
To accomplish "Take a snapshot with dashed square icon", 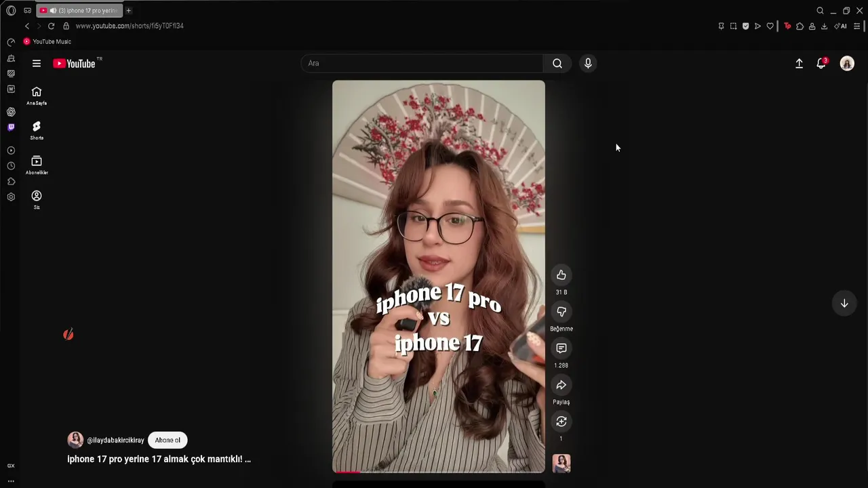I will click(x=733, y=26).
